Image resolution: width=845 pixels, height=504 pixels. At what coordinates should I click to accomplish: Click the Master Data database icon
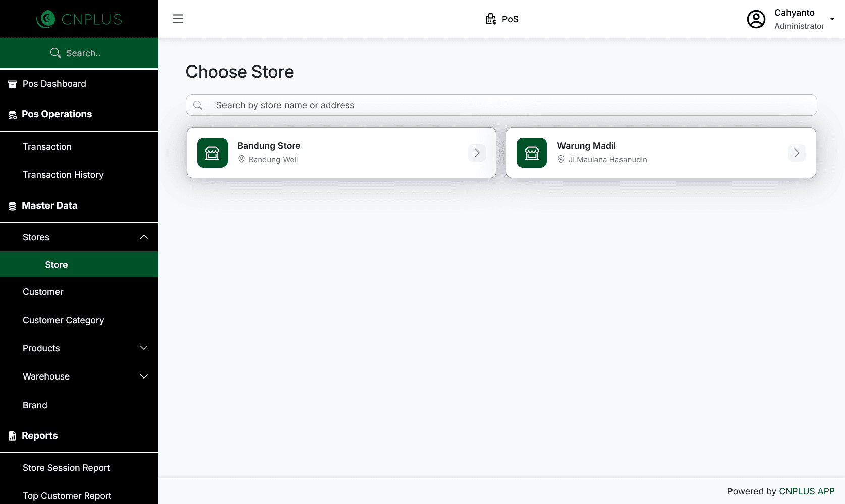13,206
